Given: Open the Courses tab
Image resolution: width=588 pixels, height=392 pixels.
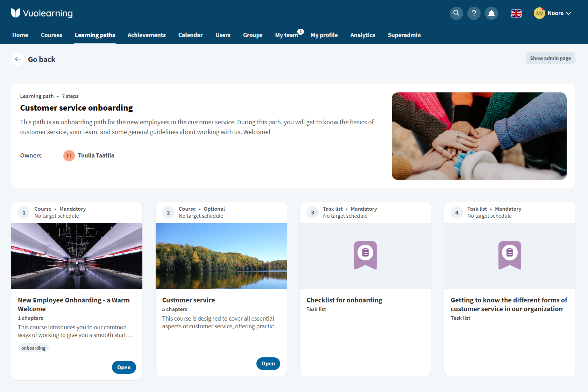Looking at the screenshot, I should tap(51, 35).
